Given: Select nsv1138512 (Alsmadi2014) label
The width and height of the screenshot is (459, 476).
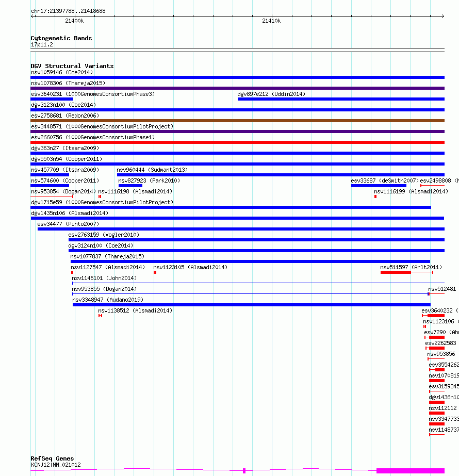Looking at the screenshot, I should coord(135,311).
